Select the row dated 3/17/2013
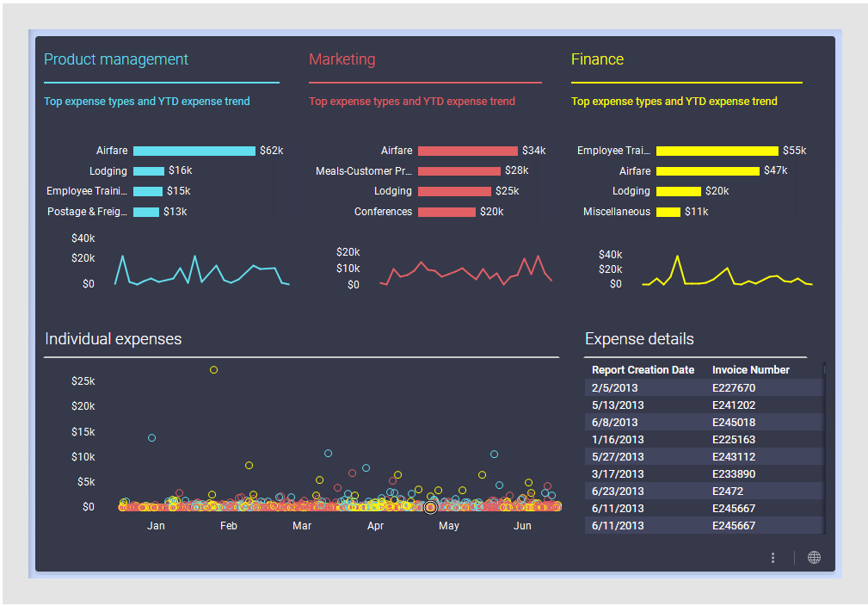 [x=702, y=474]
